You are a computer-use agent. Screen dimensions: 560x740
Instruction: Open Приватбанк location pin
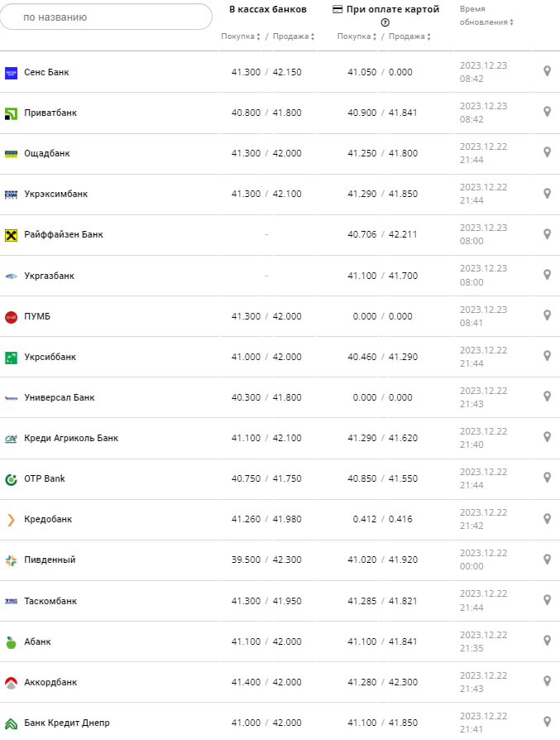547,112
